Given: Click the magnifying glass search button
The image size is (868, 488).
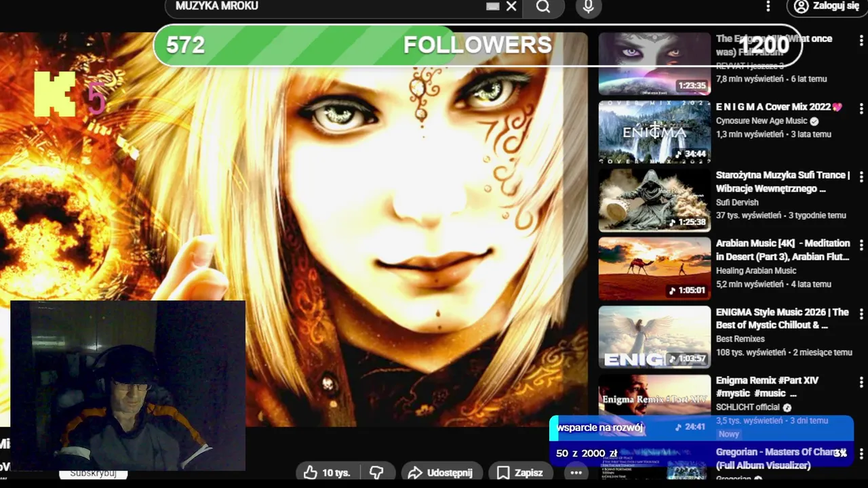Looking at the screenshot, I should (x=543, y=7).
